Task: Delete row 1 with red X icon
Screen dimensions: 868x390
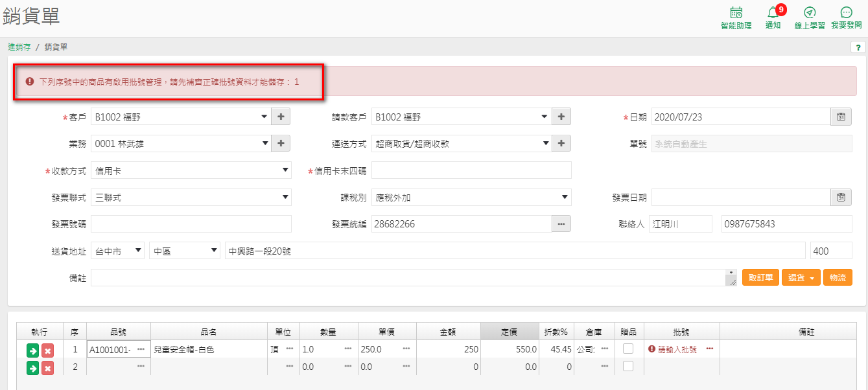Action: 47,350
